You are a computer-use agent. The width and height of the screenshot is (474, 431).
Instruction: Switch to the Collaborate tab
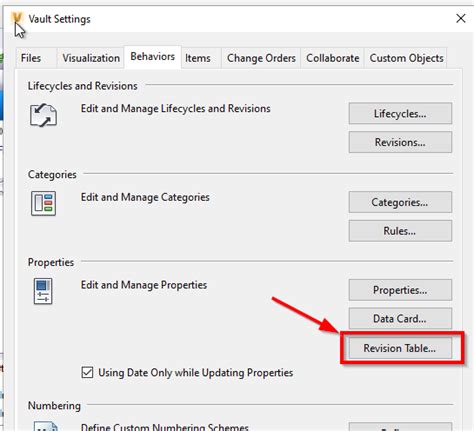click(x=333, y=58)
